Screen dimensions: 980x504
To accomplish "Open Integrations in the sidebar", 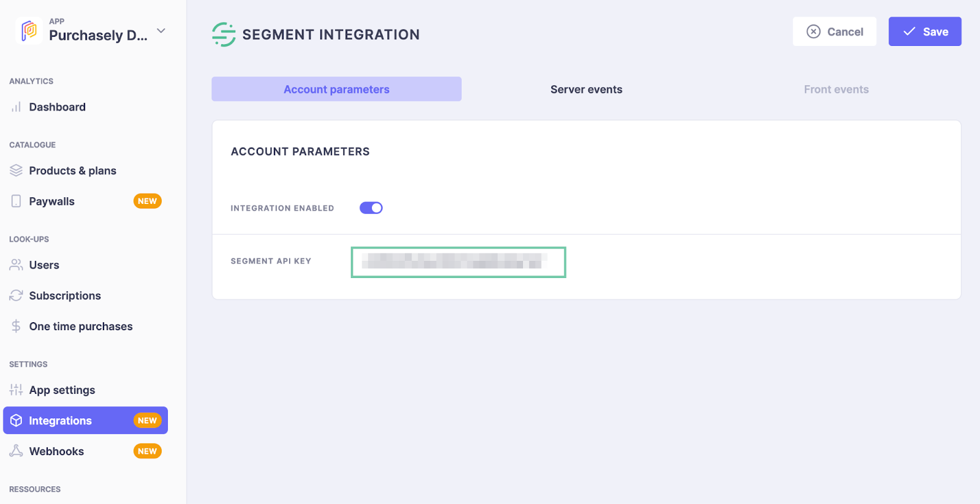I will coord(60,421).
